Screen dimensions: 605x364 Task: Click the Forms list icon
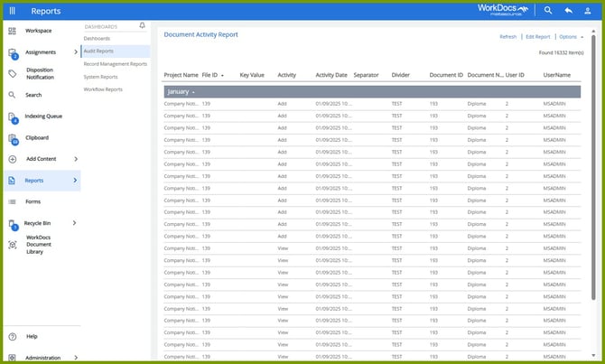coord(13,201)
